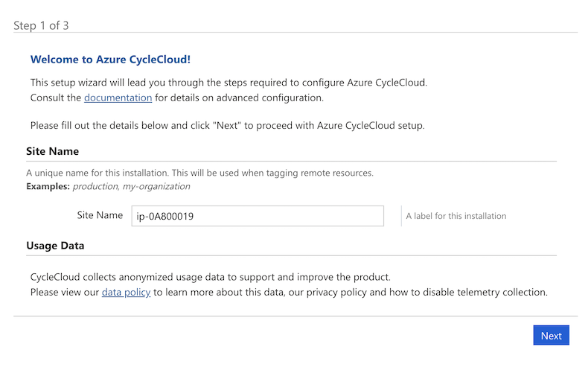Click 'Welcome to Azure CycleCloud!' title
The width and height of the screenshot is (588, 373).
(x=110, y=60)
